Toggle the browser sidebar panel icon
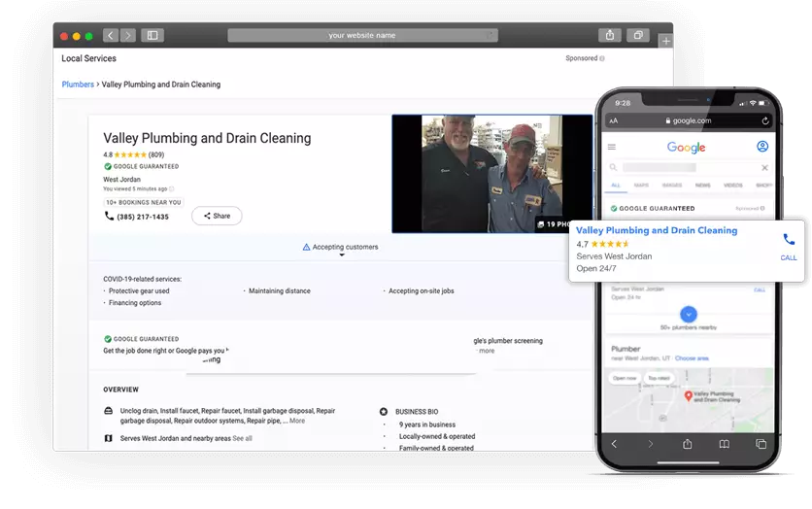 (152, 35)
